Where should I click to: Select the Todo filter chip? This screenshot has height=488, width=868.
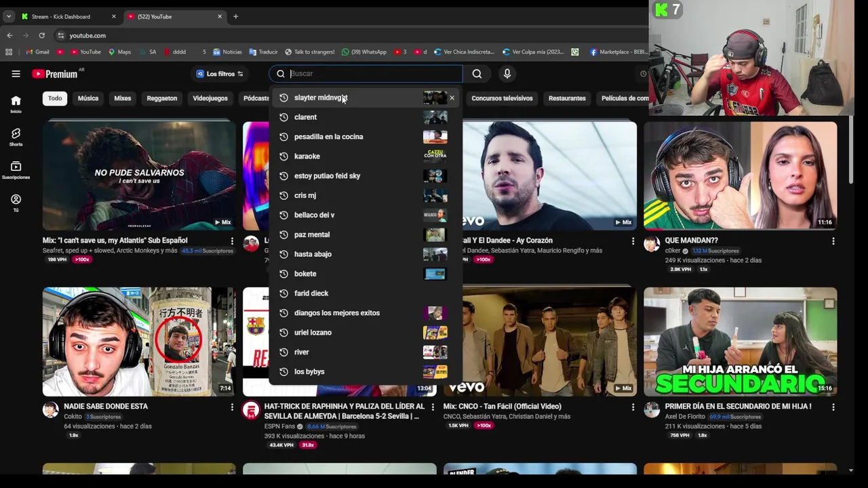pos(55,98)
